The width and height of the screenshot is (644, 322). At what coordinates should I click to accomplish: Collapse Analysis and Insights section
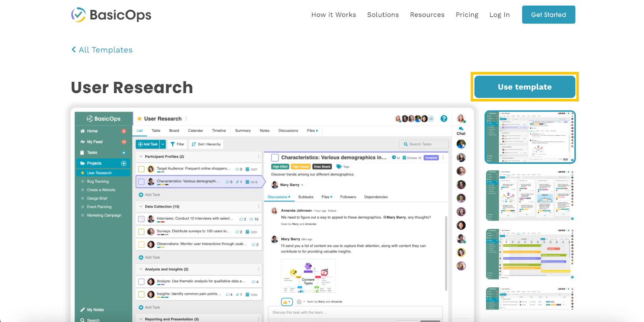(141, 269)
